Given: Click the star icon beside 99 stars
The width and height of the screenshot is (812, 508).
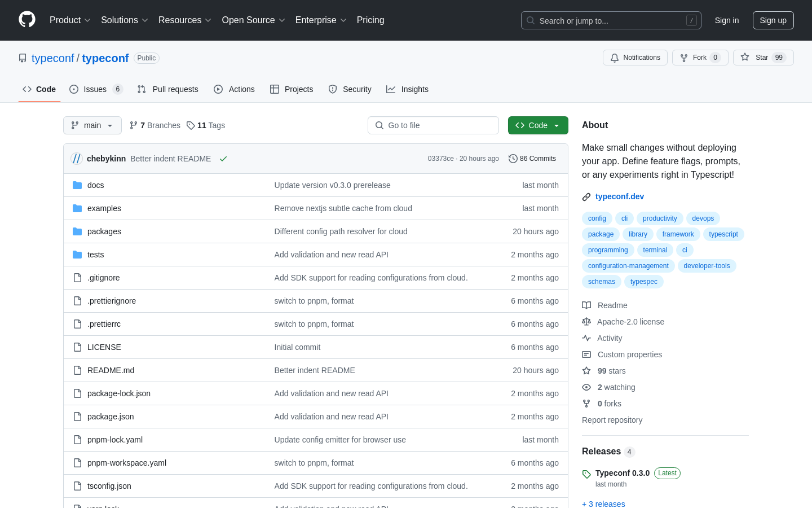Looking at the screenshot, I should pyautogui.click(x=586, y=371).
